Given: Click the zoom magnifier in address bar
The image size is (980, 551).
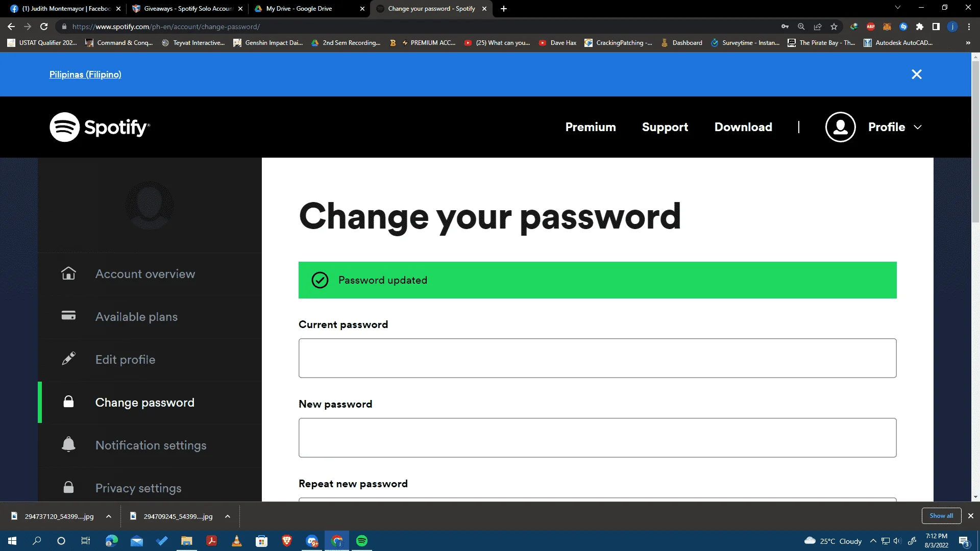Looking at the screenshot, I should pyautogui.click(x=801, y=27).
